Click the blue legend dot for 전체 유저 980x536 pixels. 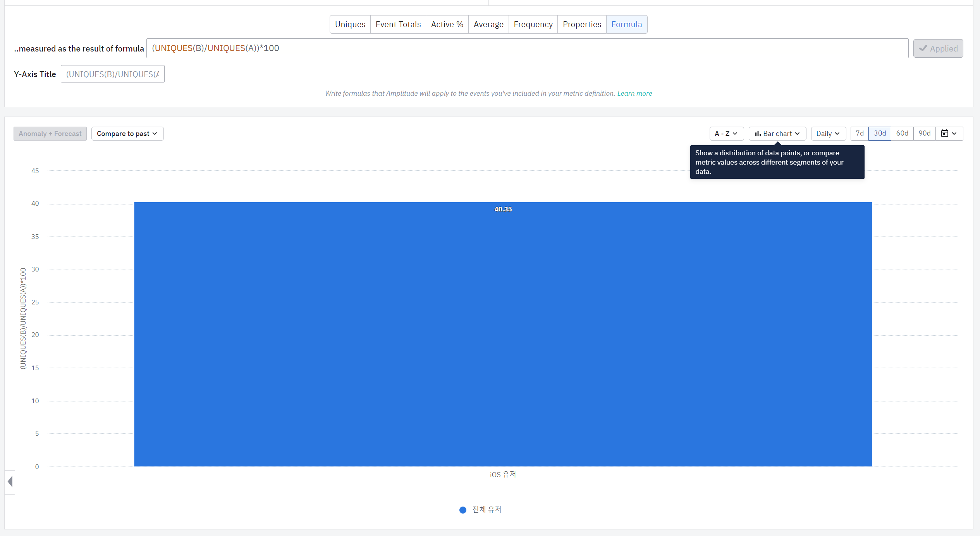tap(462, 510)
